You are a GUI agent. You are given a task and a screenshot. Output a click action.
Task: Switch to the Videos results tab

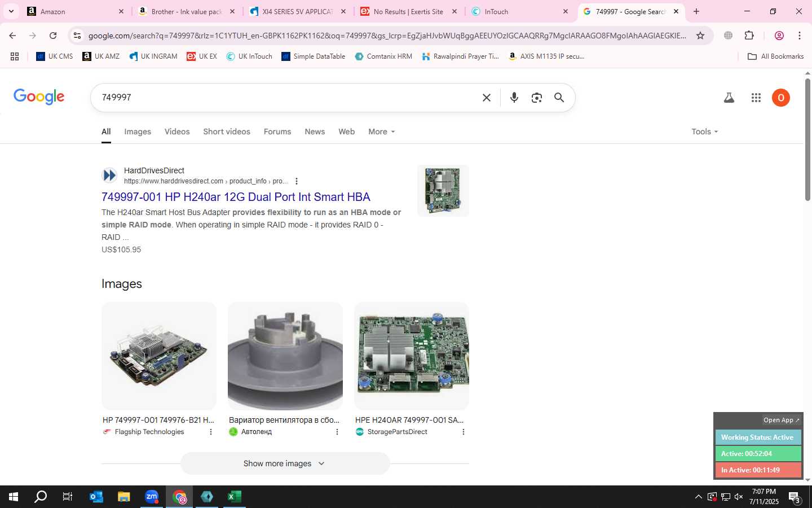tap(177, 132)
